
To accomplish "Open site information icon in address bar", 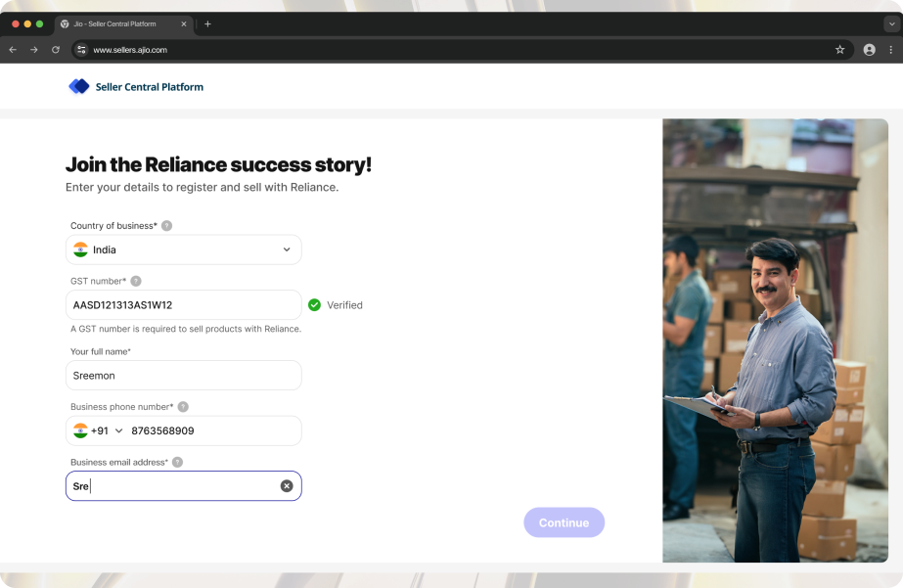I will pos(82,50).
